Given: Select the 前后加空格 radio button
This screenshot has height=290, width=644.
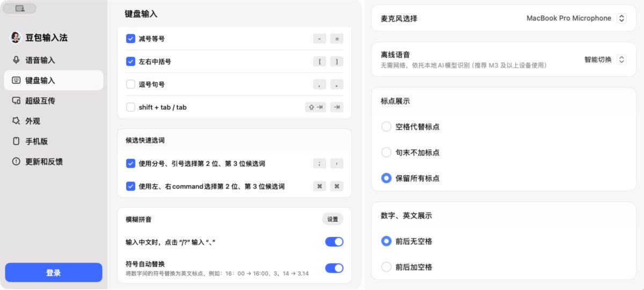Looking at the screenshot, I should (x=386, y=267).
